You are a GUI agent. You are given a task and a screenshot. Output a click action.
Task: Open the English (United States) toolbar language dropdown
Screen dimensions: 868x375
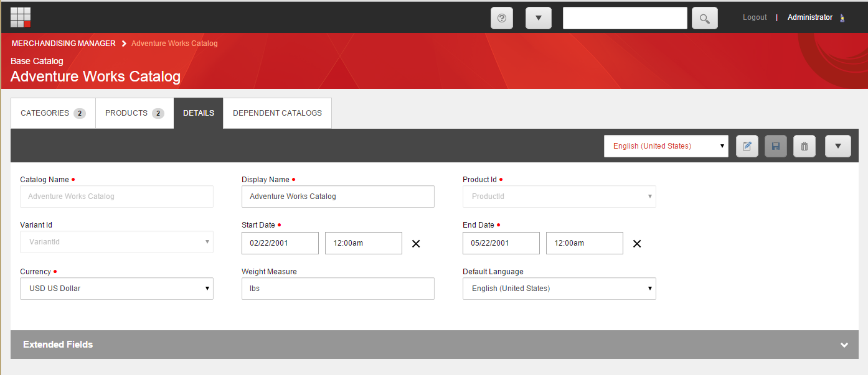point(666,146)
